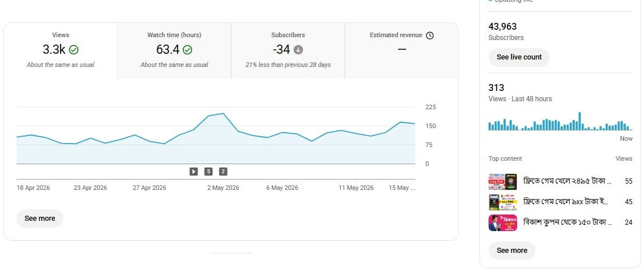This screenshot has width=644, height=270.
Task: Click the 11 May 2026 date label
Action: 356,188
